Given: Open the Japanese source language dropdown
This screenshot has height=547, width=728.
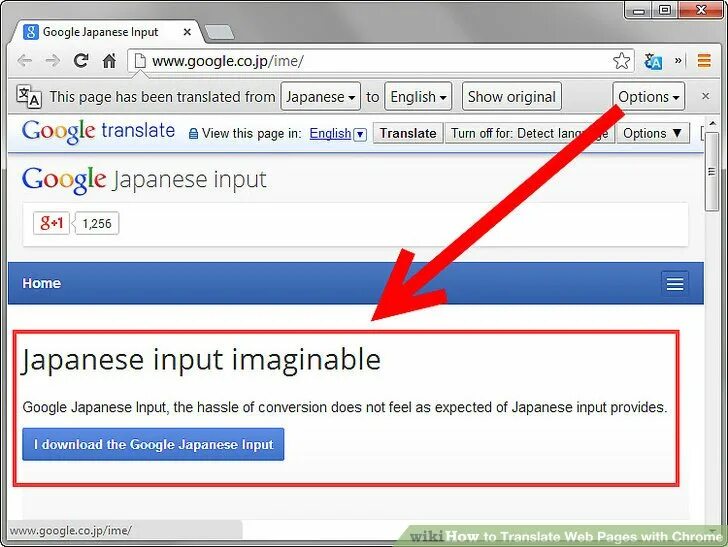Looking at the screenshot, I should pos(320,97).
